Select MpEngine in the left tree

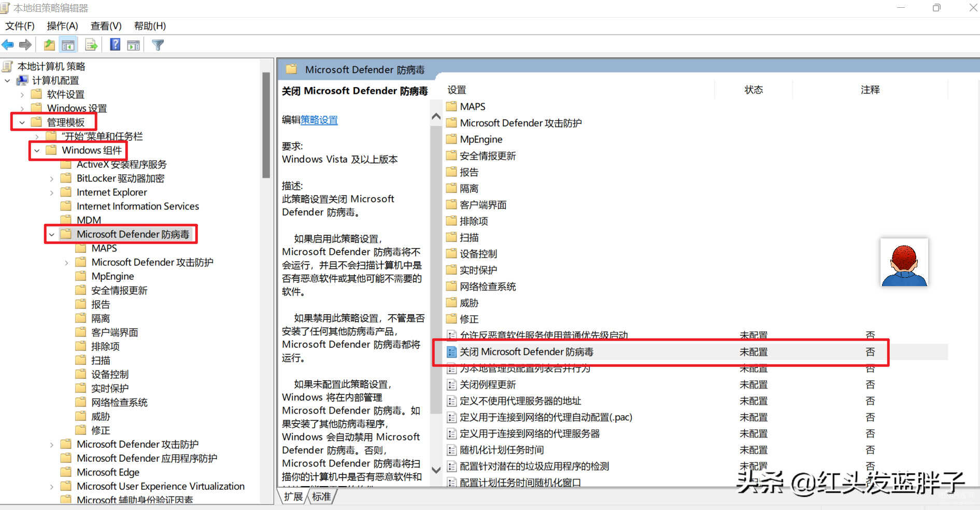pos(112,276)
